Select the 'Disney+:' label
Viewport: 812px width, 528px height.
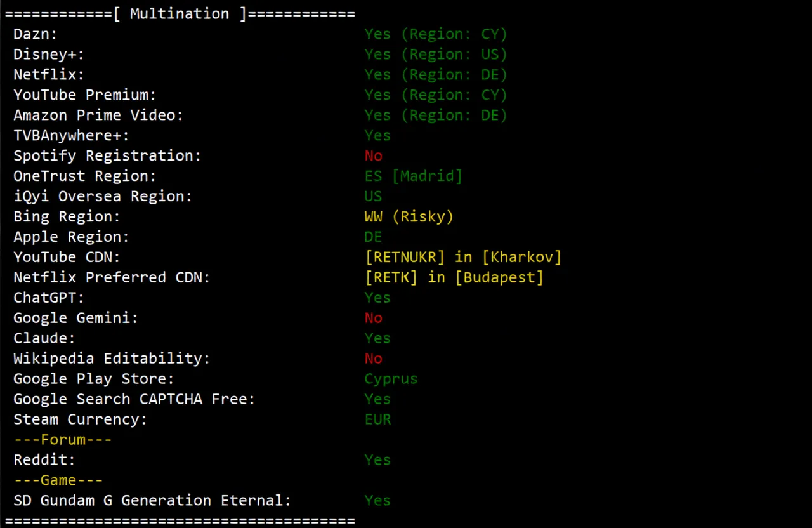point(49,55)
